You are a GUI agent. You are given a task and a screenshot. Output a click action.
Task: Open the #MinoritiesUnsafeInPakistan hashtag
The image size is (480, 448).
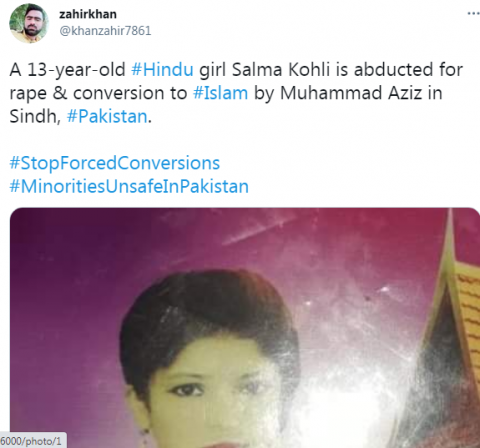(x=129, y=186)
